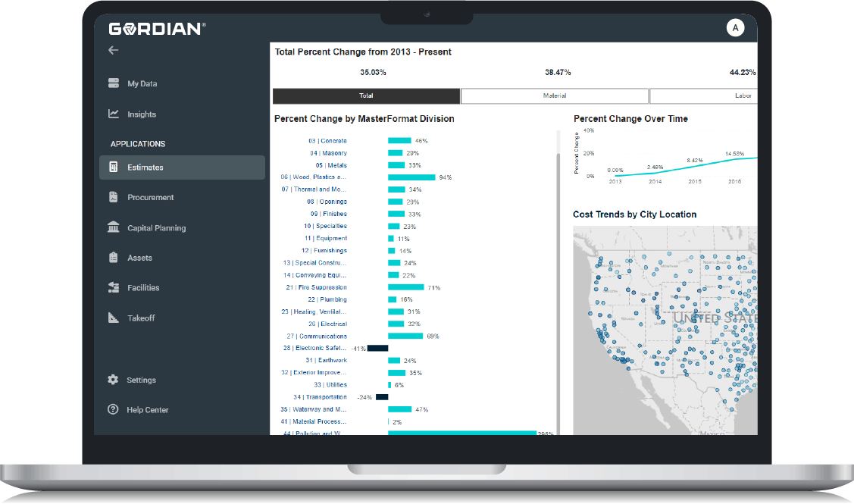
Task: Select the Facilities icon in sidebar
Action: [x=114, y=287]
